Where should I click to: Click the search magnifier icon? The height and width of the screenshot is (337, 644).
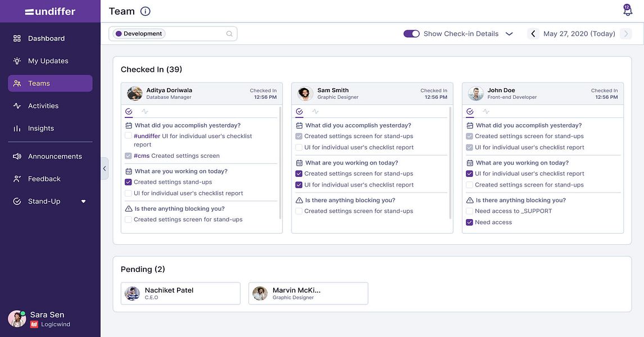[x=229, y=34]
